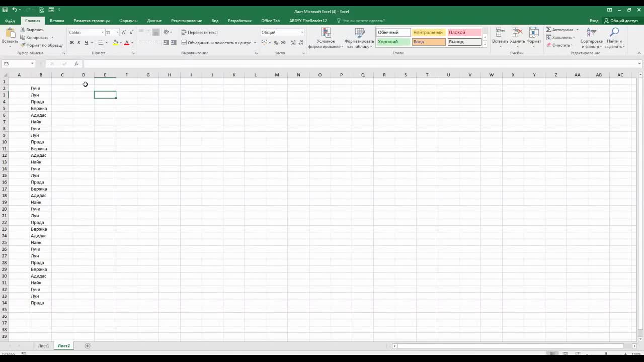Expand the cell styles gallery
644x362 pixels.
(485, 44)
